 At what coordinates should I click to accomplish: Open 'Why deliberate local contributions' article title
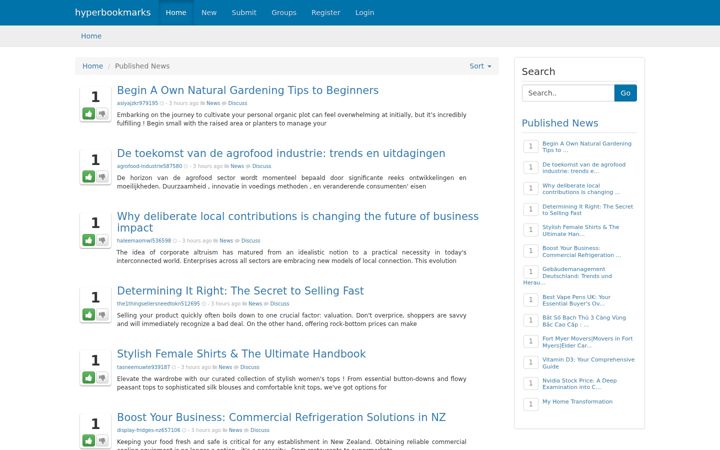(x=298, y=222)
